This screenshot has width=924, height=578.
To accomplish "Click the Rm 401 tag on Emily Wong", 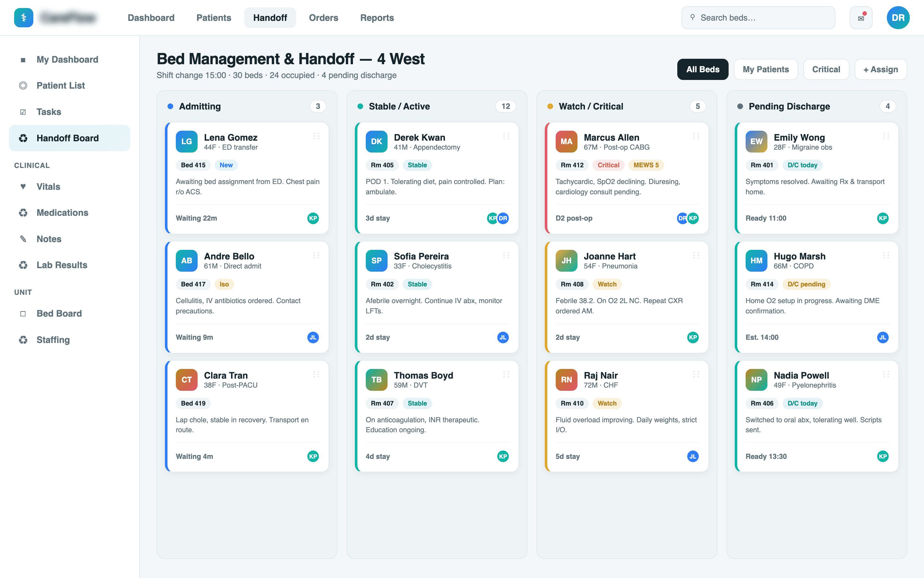I will pos(762,165).
